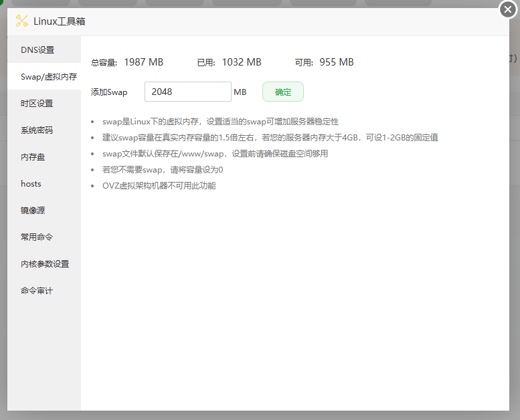
Task: Click the 可用 955 MB value
Action: coord(336,62)
